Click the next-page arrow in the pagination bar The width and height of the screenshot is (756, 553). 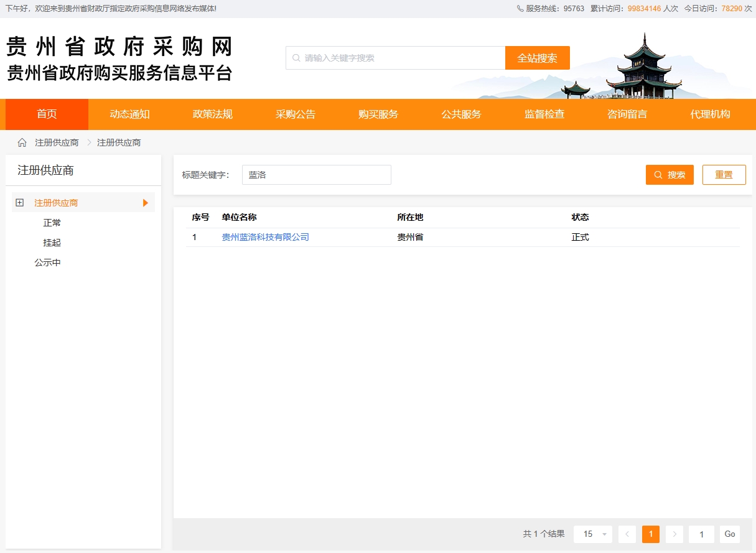tap(674, 534)
